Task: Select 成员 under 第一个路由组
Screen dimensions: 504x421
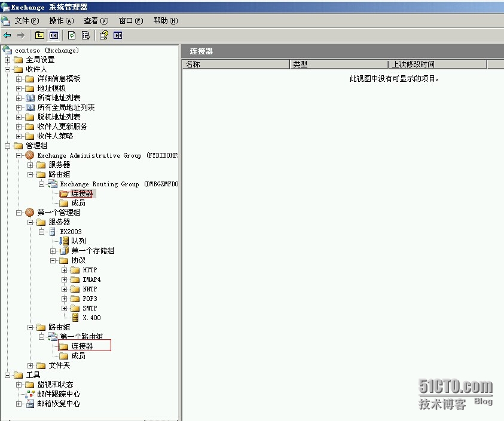Action: coord(78,356)
